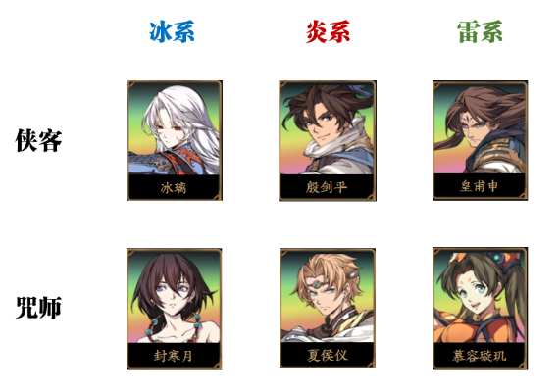Click the 殷剑平 name plate
The width and height of the screenshot is (560, 392).
pos(327,187)
